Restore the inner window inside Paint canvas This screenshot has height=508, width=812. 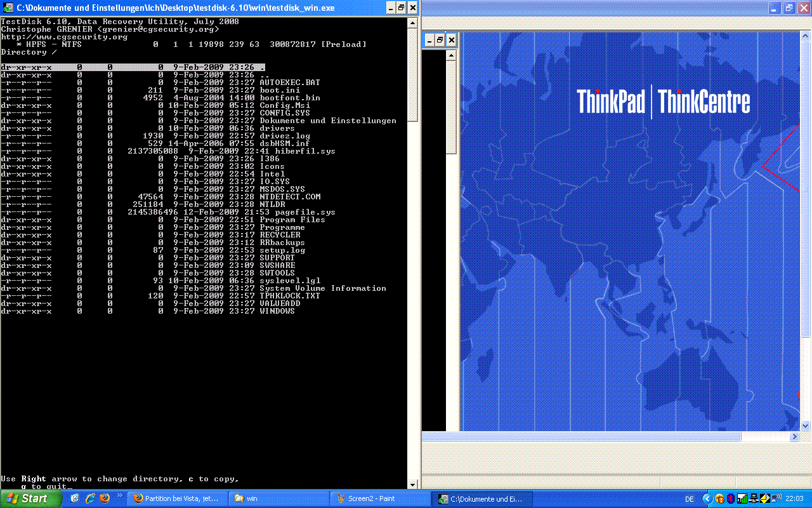point(439,40)
